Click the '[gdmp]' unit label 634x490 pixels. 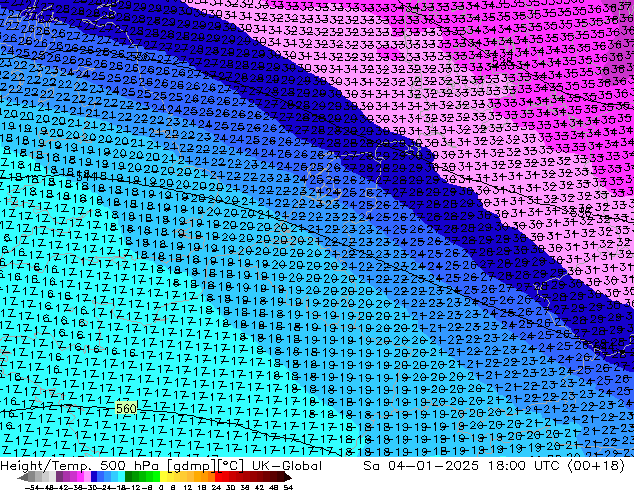pyautogui.click(x=190, y=466)
